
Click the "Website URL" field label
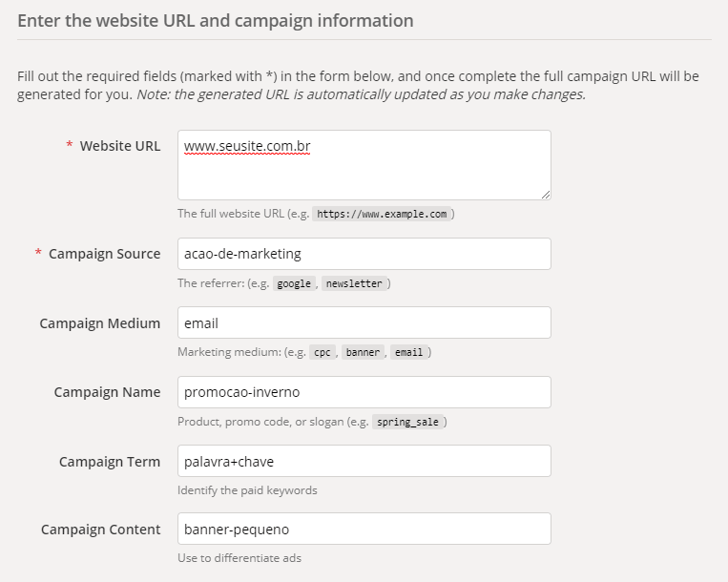[x=120, y=146]
